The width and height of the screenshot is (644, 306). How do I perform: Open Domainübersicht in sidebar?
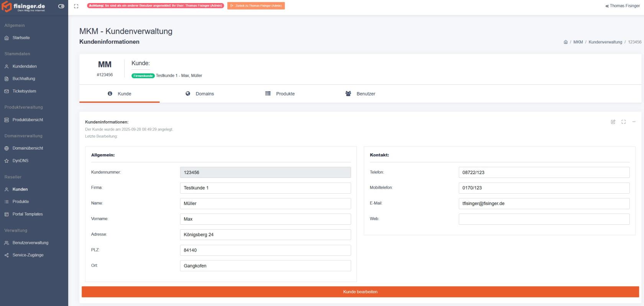(28, 148)
